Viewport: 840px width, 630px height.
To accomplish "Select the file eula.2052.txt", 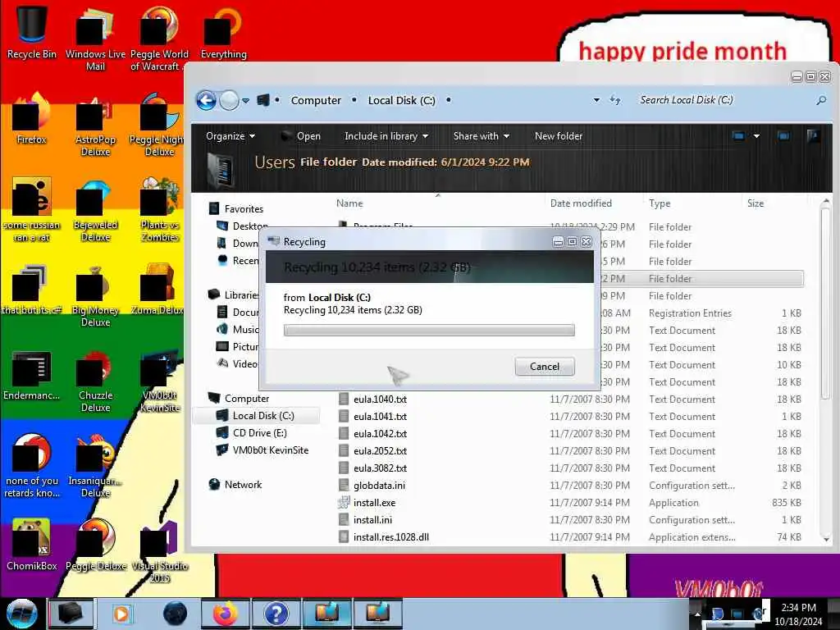I will click(x=380, y=450).
